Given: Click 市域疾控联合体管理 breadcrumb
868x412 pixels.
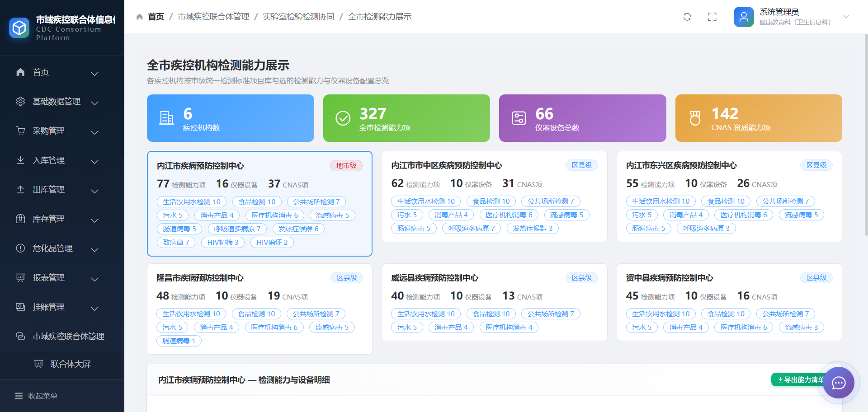Looking at the screenshot, I should (x=213, y=17).
